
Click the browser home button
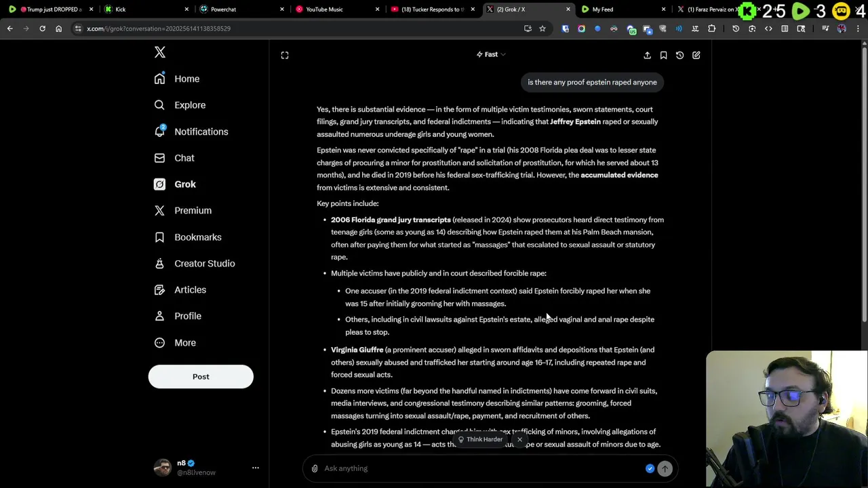pyautogui.click(x=58, y=28)
